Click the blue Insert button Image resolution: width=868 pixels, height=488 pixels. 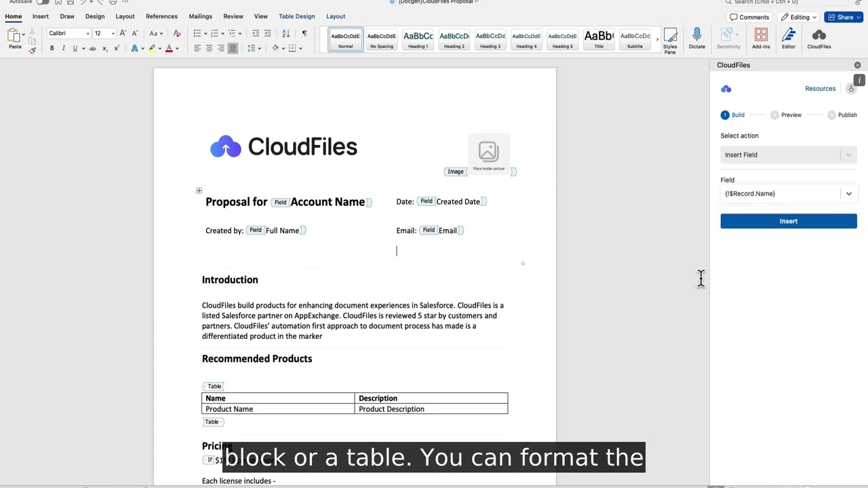point(789,221)
